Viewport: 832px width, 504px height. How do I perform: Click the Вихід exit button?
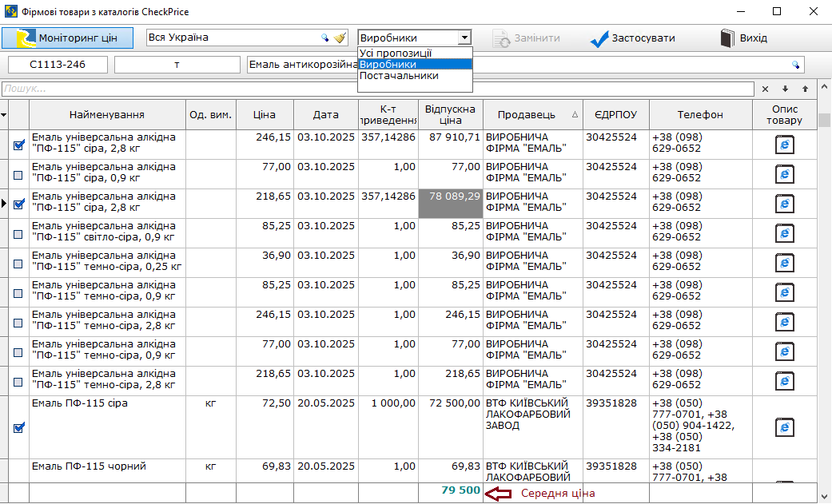pyautogui.click(x=743, y=38)
